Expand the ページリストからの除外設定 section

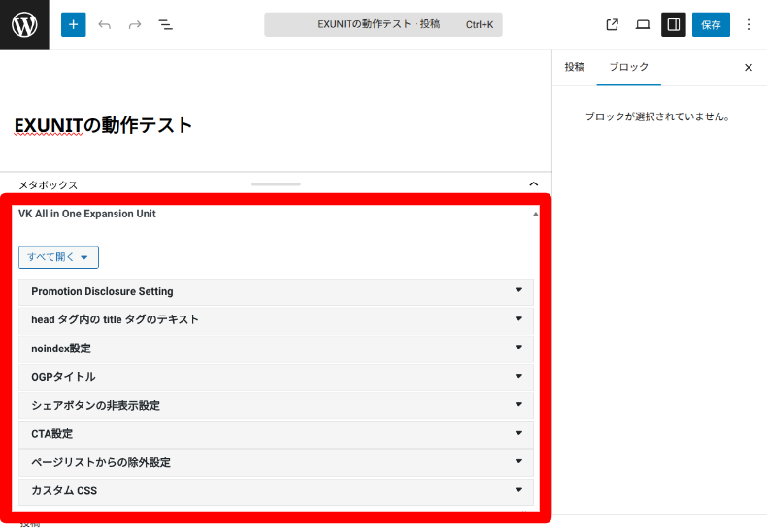(x=276, y=462)
